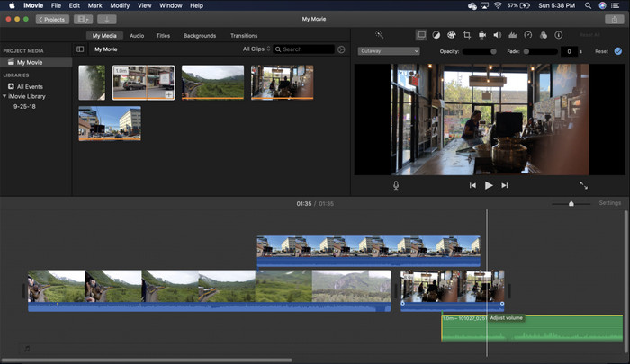Open the All Clips filter dropdown

[256, 49]
